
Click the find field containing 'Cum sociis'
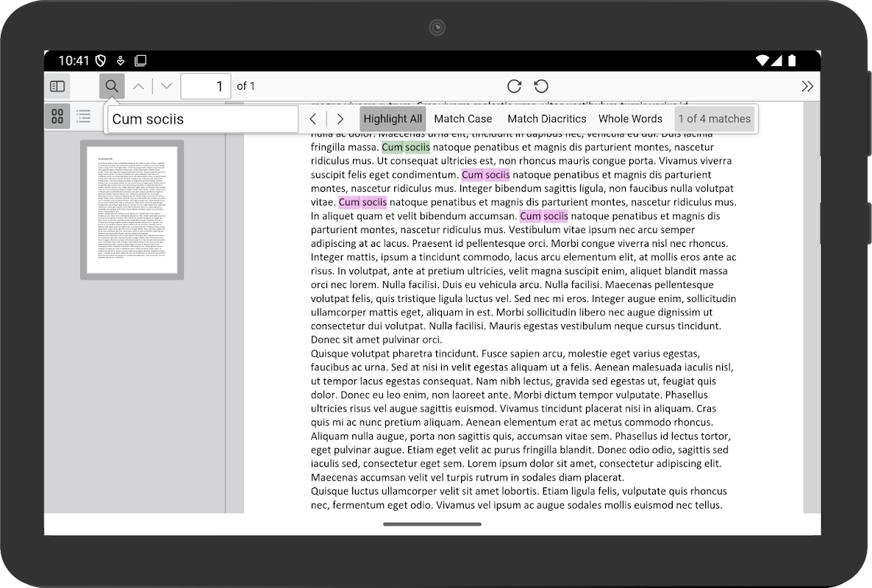tap(203, 119)
